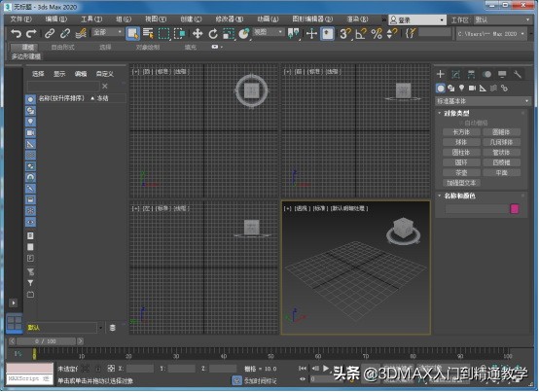Open the Hierarchy command panel tab
The width and height of the screenshot is (539, 392).
471,74
